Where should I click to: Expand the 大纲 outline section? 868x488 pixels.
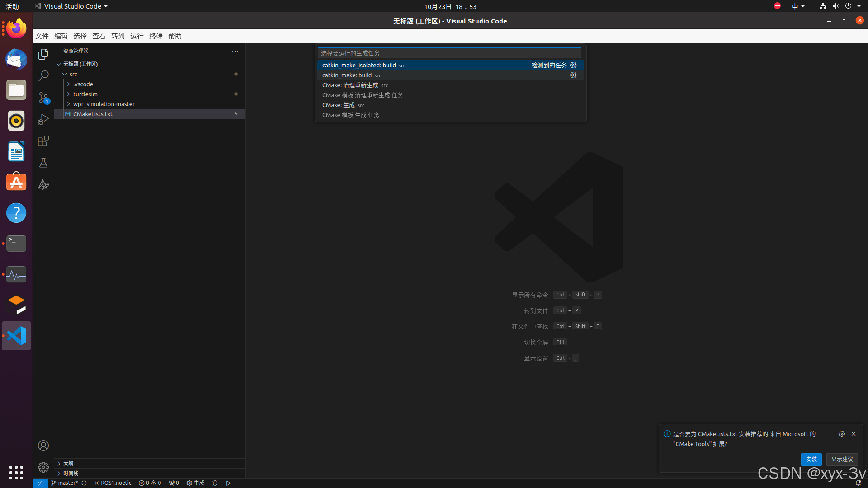click(150, 463)
